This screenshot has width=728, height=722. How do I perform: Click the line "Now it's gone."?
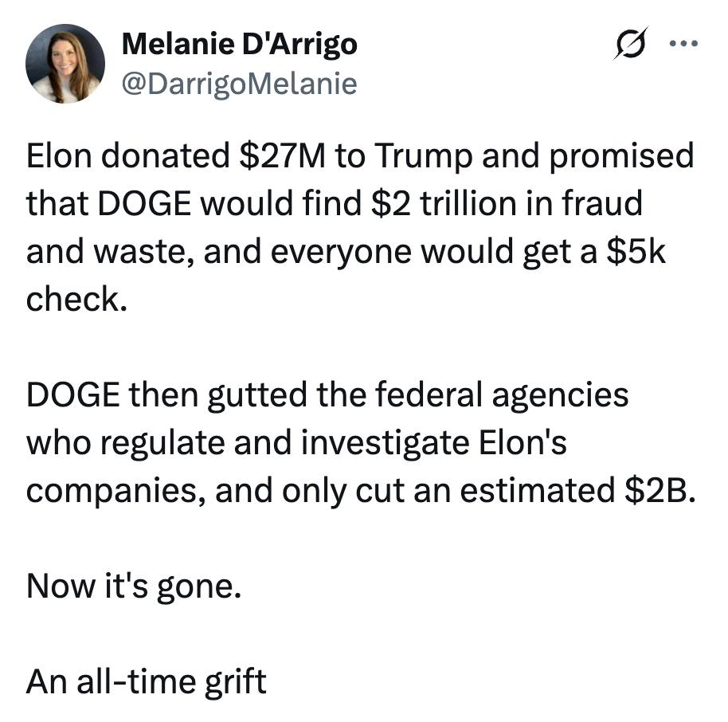click(x=132, y=587)
